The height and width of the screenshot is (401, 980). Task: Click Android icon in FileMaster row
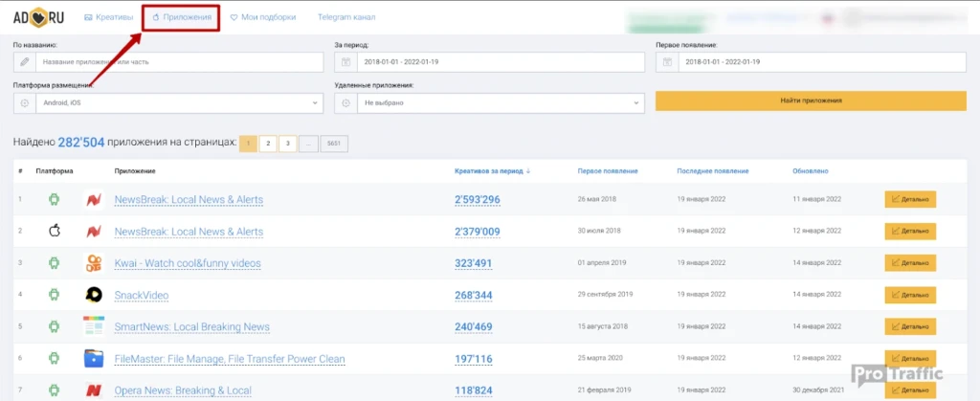[x=55, y=359]
